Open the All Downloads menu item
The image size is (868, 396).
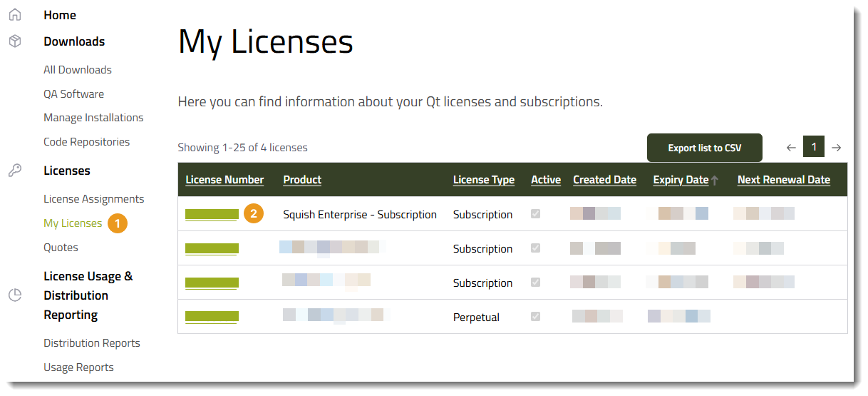coord(78,70)
